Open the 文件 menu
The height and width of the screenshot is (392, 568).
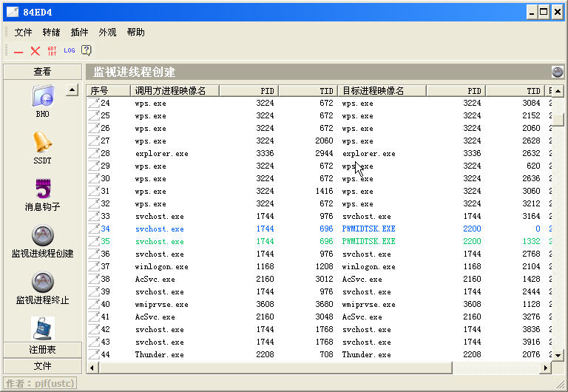point(23,33)
